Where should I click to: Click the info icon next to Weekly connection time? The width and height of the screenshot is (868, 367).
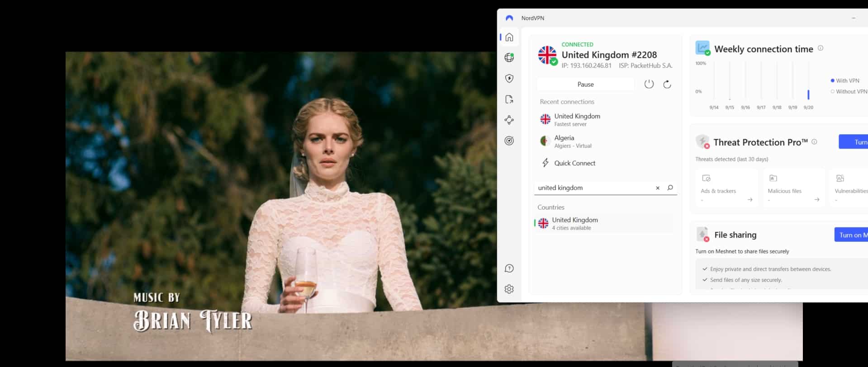[821, 48]
